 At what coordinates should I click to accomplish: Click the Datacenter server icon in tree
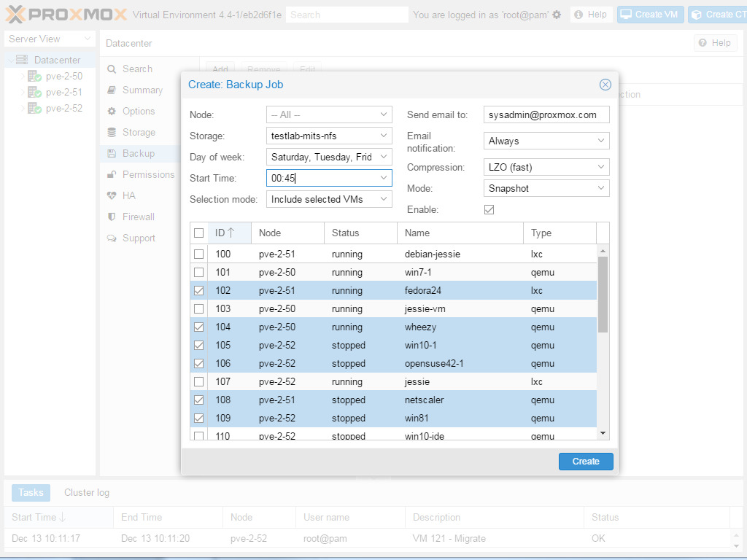[22, 60]
